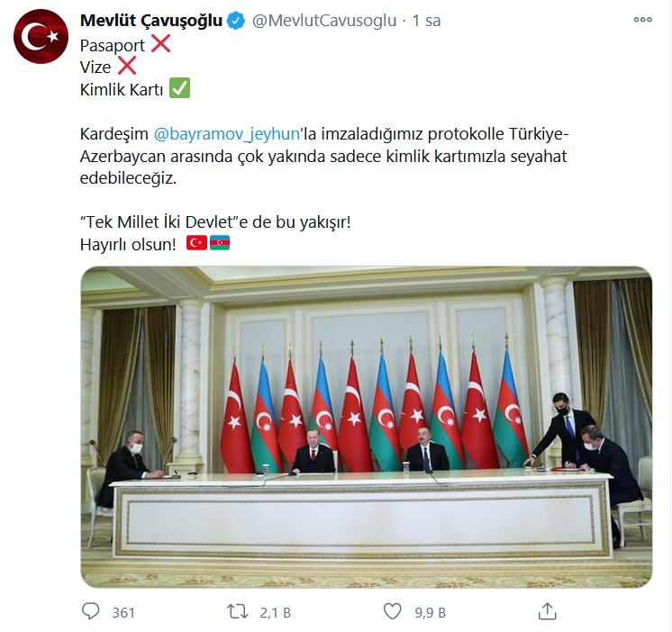Open Mevlüt Çavuşoğlu's Turkish flag profile avatar

point(41,36)
